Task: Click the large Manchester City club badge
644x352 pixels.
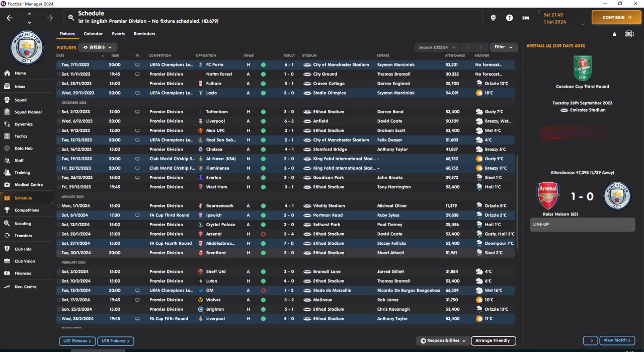Action: (27, 48)
